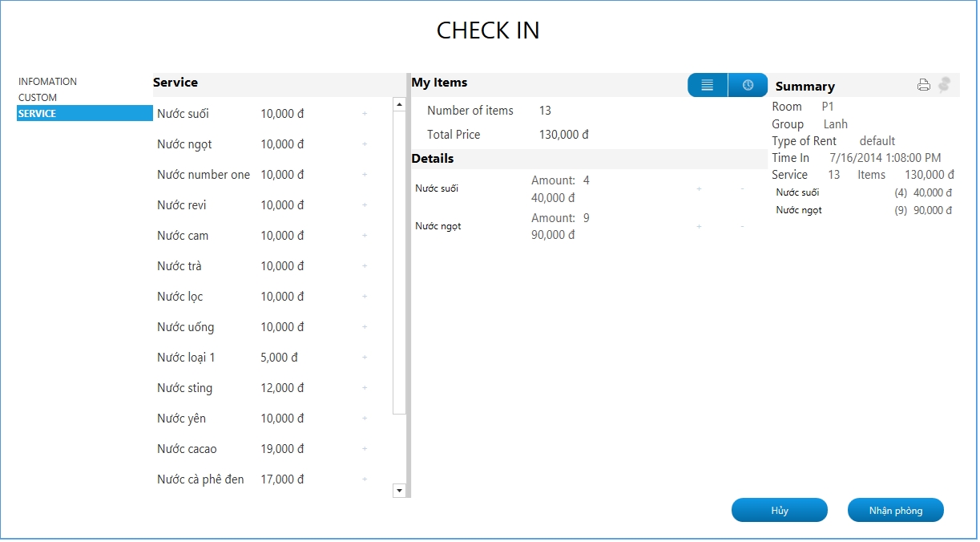The width and height of the screenshot is (980, 542).
Task: Add Nước suối using its plus icon
Action: click(365, 114)
